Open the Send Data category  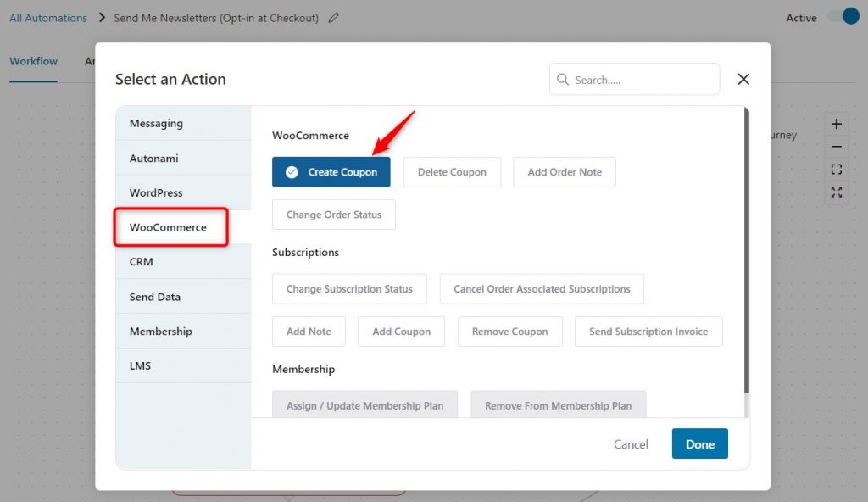tap(183, 297)
